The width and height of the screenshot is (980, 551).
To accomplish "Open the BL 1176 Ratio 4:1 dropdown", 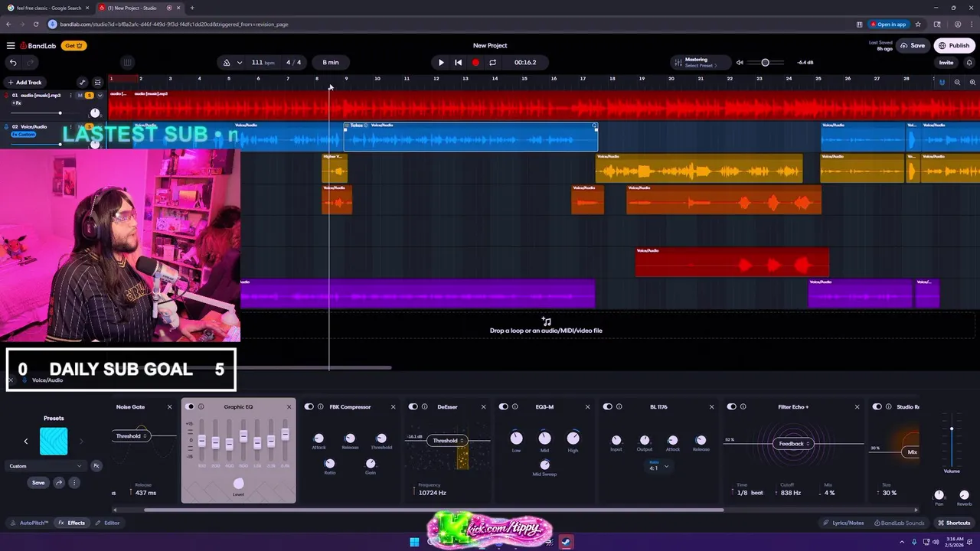I will pyautogui.click(x=659, y=465).
